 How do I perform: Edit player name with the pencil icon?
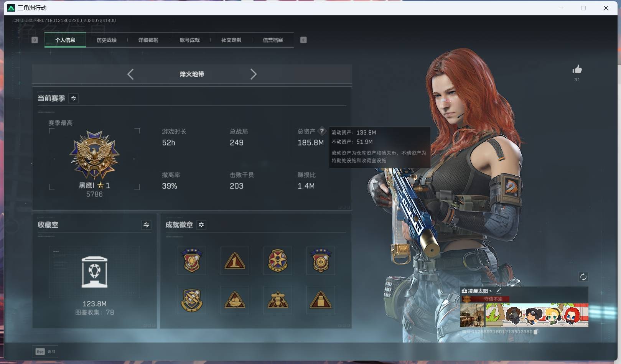[x=498, y=291]
